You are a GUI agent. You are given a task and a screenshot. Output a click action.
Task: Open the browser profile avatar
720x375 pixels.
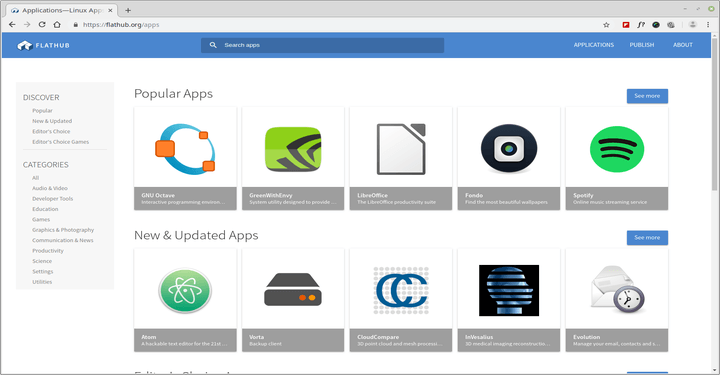[x=693, y=25]
